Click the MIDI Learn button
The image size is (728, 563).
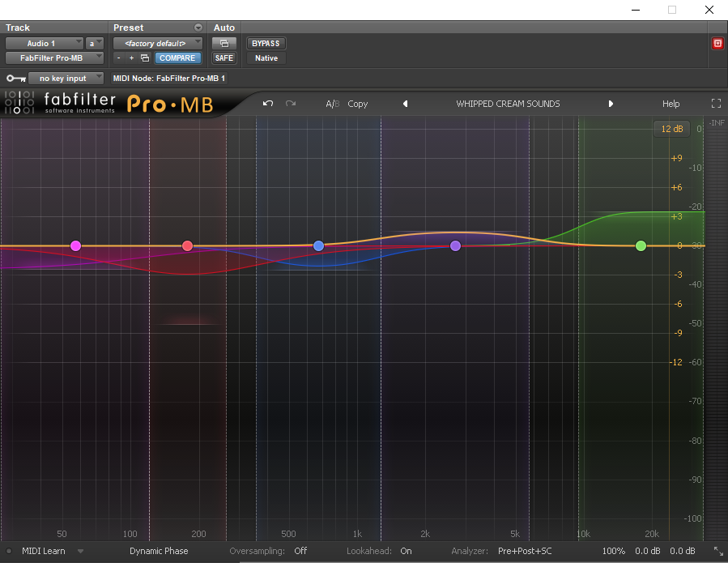pos(44,551)
